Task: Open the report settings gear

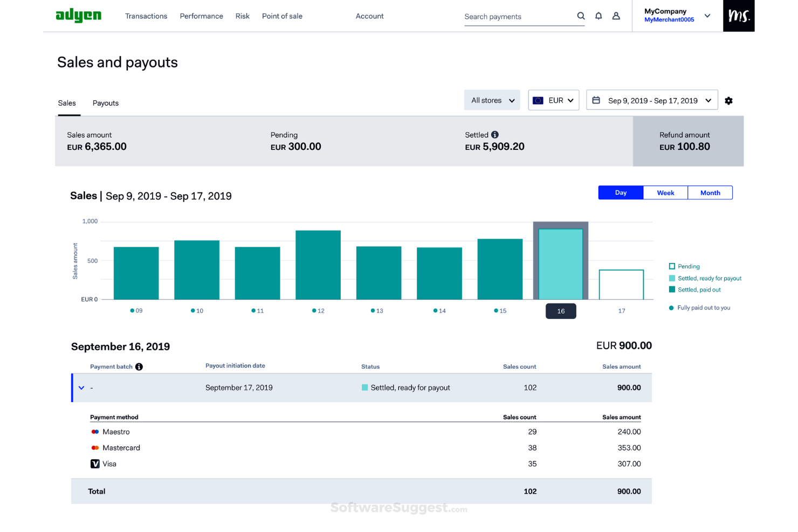Action: pos(729,101)
